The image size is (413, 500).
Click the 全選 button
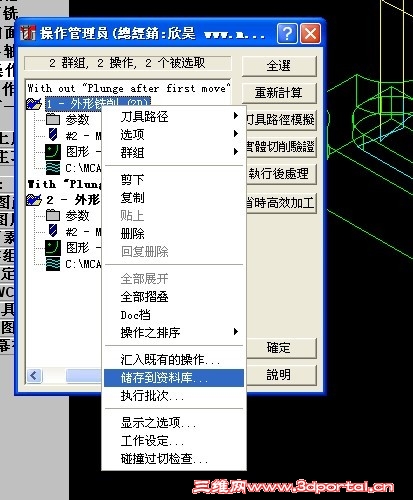[279, 66]
